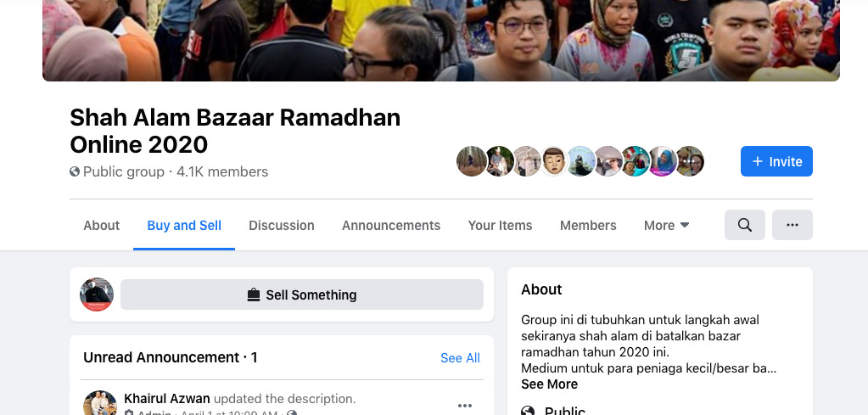Screen dimensions: 868x415
Task: Click the group cover photo
Action: (440, 41)
